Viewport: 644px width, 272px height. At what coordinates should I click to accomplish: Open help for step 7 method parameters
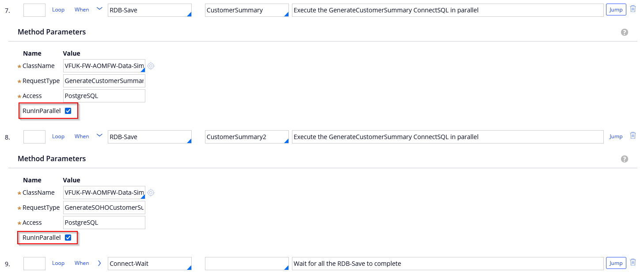624,32
